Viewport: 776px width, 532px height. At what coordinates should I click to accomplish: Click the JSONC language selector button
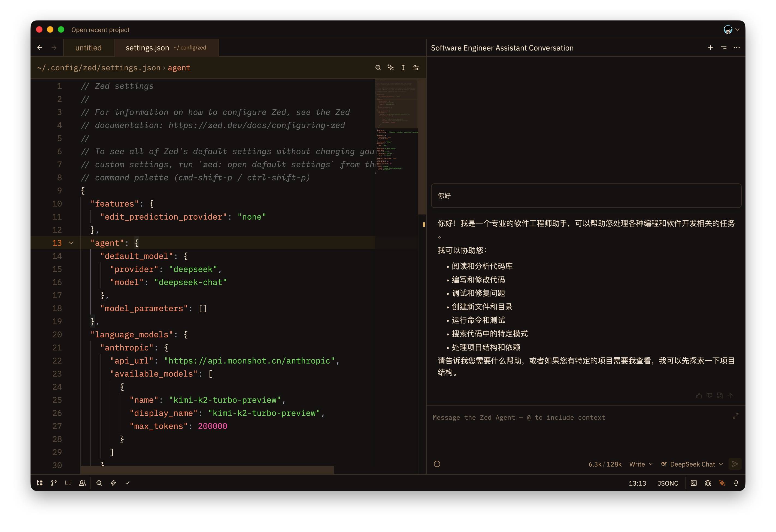668,483
